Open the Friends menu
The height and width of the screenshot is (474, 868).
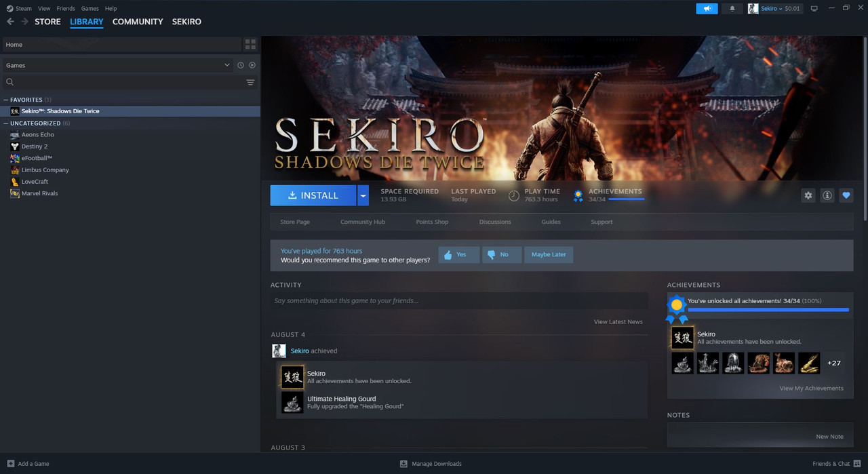66,9
